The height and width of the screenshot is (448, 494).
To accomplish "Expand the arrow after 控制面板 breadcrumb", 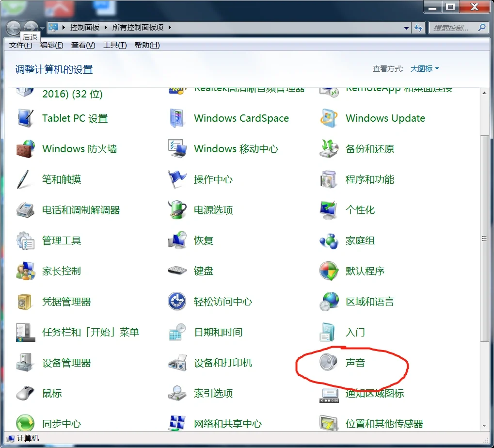I will [x=106, y=28].
